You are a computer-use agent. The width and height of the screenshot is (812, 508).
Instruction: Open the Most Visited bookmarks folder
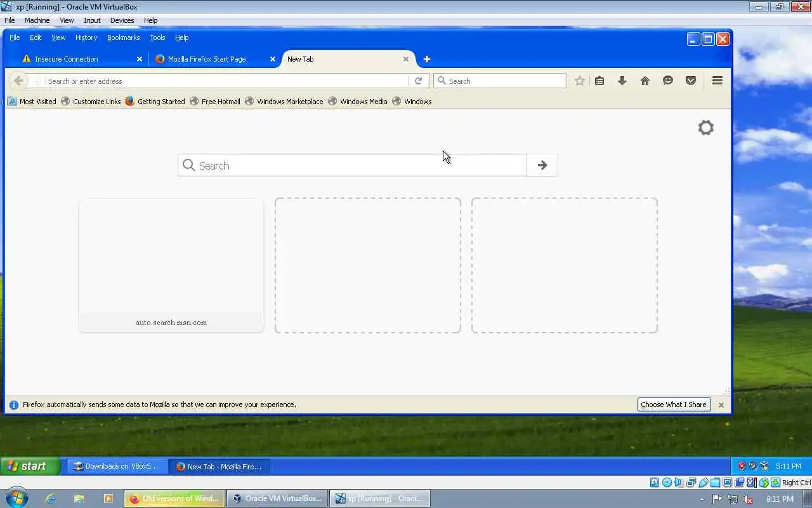[32, 102]
